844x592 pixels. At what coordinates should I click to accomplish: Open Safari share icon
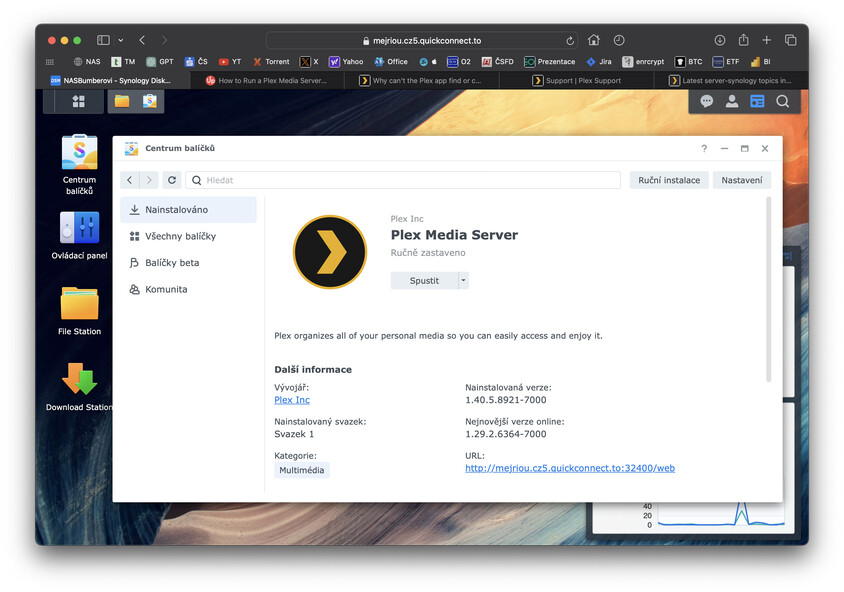point(743,40)
